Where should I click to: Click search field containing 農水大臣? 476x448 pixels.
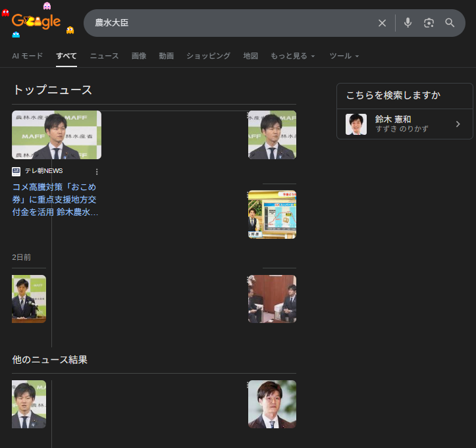[230, 23]
